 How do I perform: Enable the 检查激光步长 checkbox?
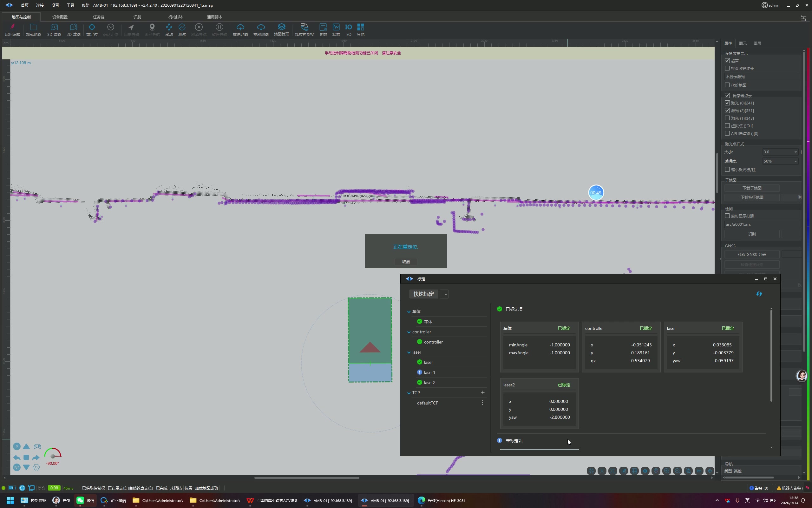[x=727, y=68]
